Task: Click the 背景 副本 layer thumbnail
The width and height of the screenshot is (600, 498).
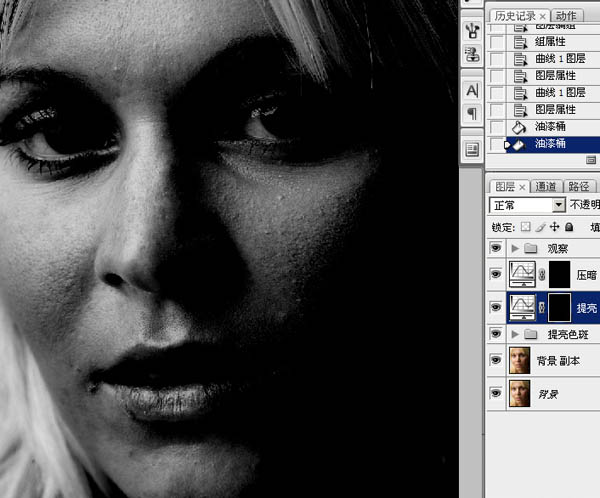Action: [x=520, y=360]
